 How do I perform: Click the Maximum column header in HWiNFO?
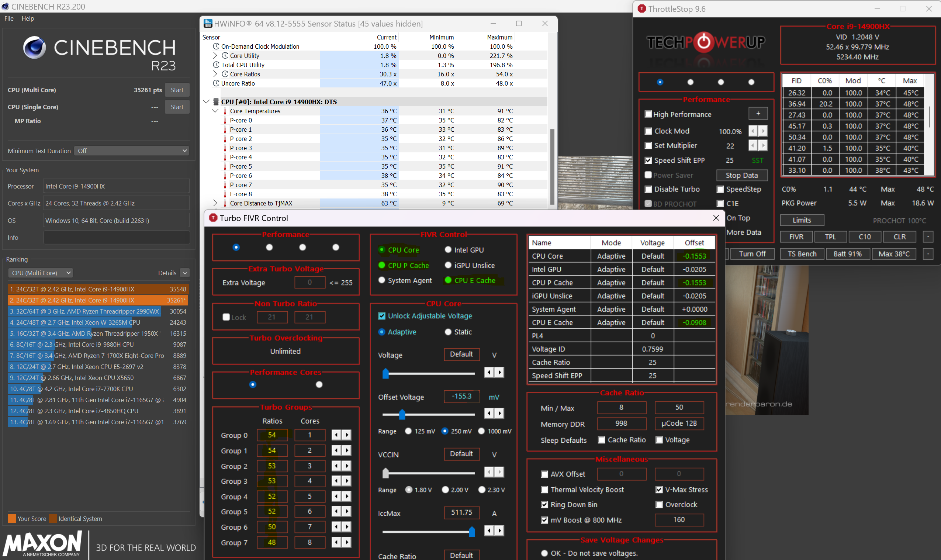(x=486, y=37)
